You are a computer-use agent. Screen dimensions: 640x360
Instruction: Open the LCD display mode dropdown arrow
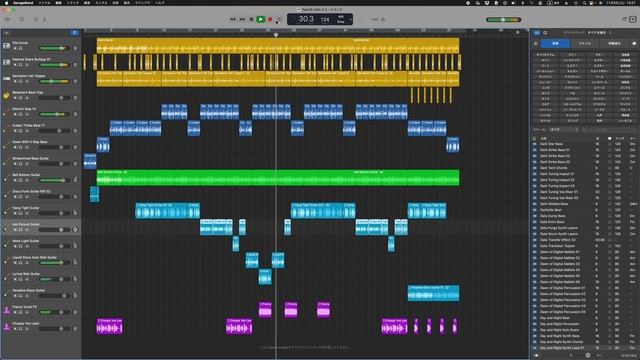click(351, 19)
